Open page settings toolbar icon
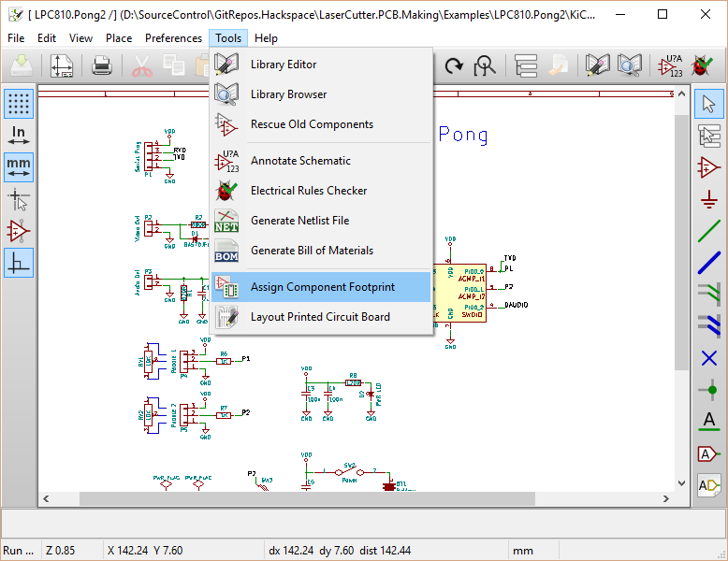This screenshot has height=561, width=728. click(x=62, y=65)
